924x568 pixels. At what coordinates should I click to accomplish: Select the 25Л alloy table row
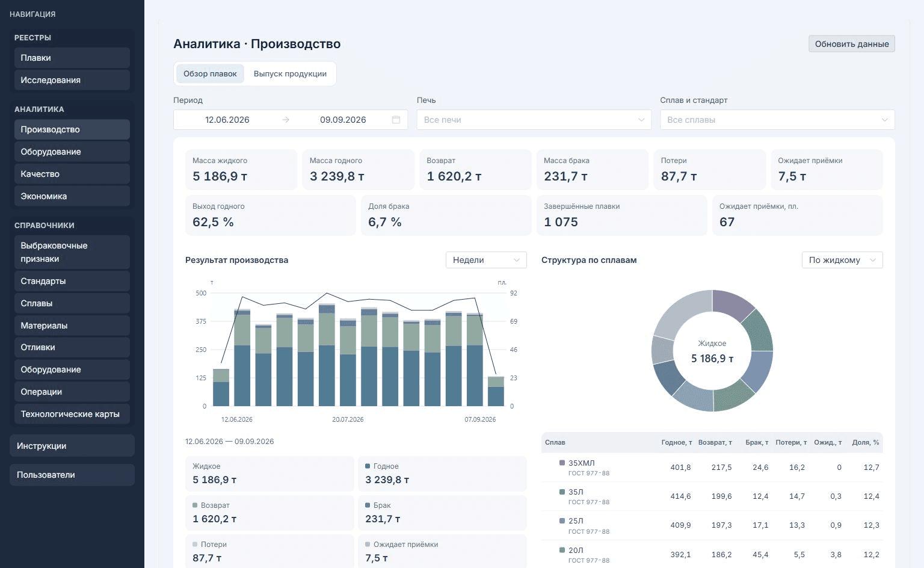[712, 525]
